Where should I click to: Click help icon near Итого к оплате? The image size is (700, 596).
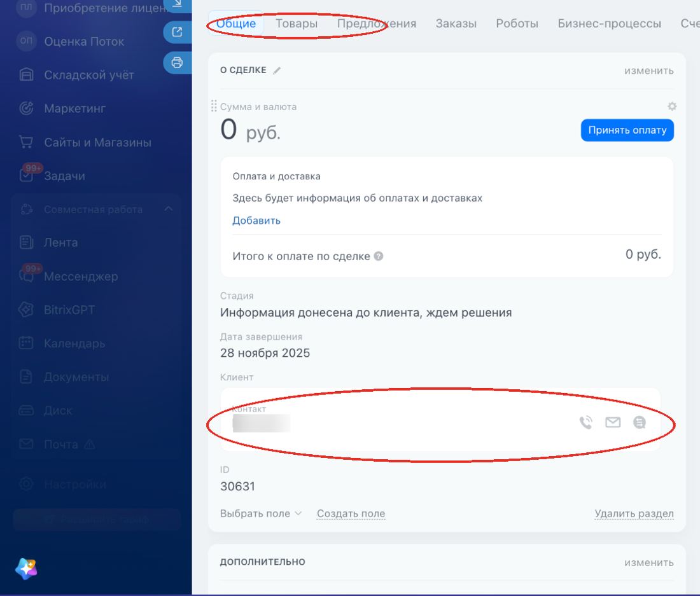point(379,256)
